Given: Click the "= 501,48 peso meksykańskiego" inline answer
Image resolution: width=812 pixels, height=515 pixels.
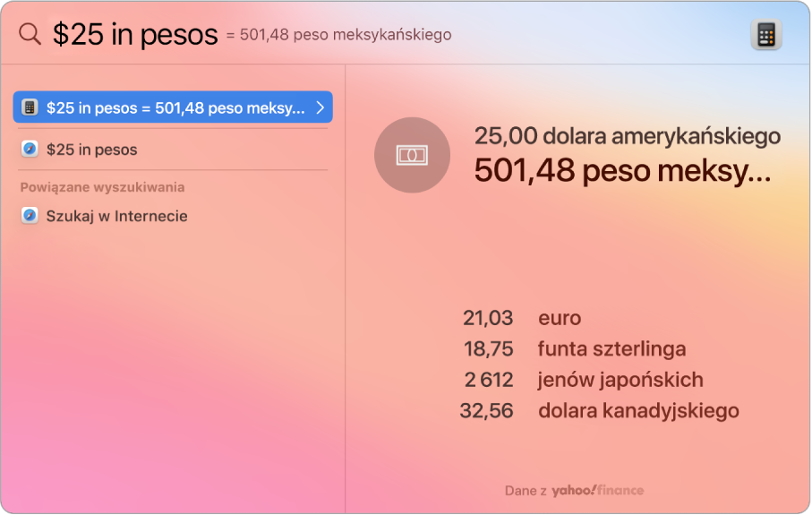Looking at the screenshot, I should tap(338, 35).
